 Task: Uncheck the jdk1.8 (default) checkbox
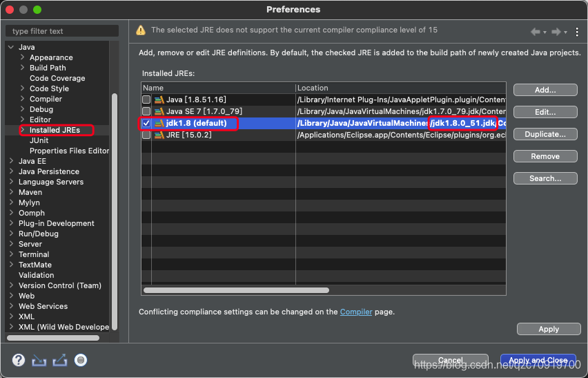pos(146,123)
